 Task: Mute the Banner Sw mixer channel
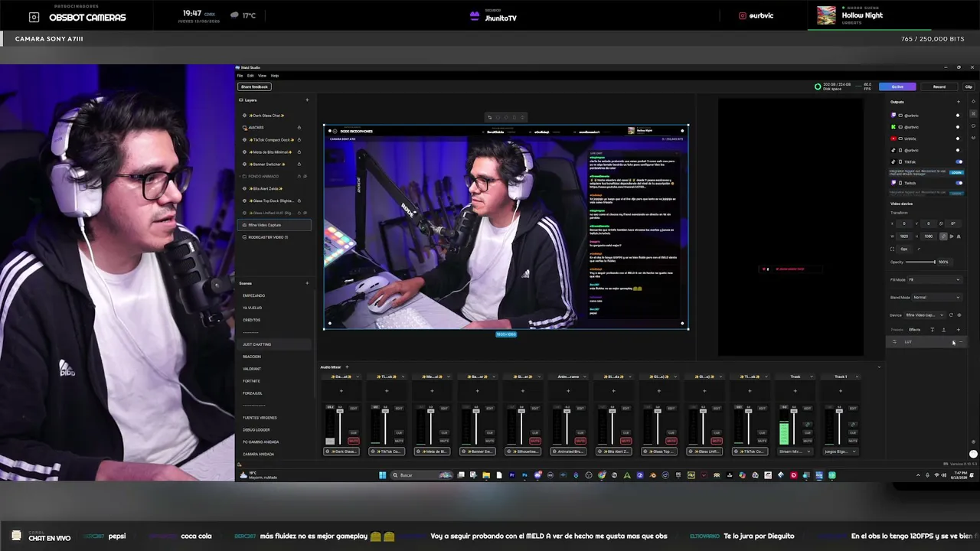coord(489,441)
